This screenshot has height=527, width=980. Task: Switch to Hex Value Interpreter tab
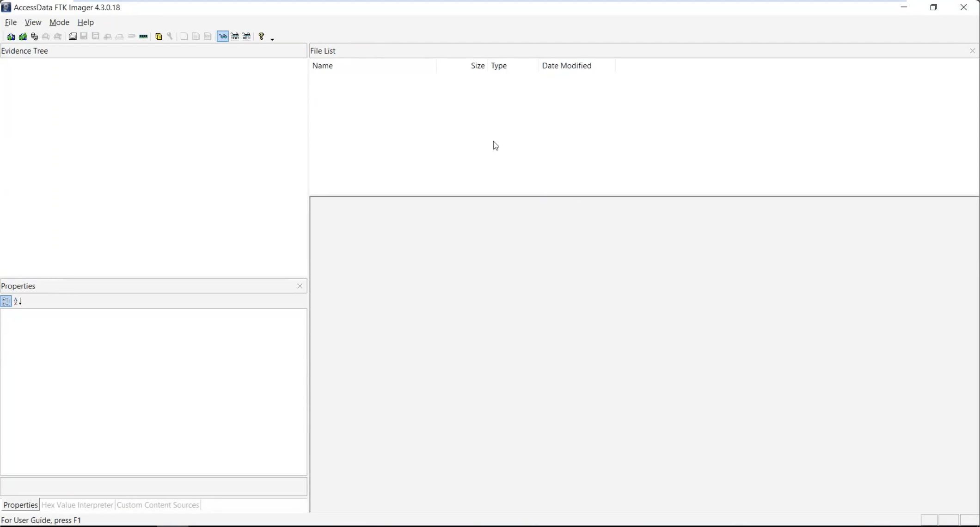click(77, 505)
